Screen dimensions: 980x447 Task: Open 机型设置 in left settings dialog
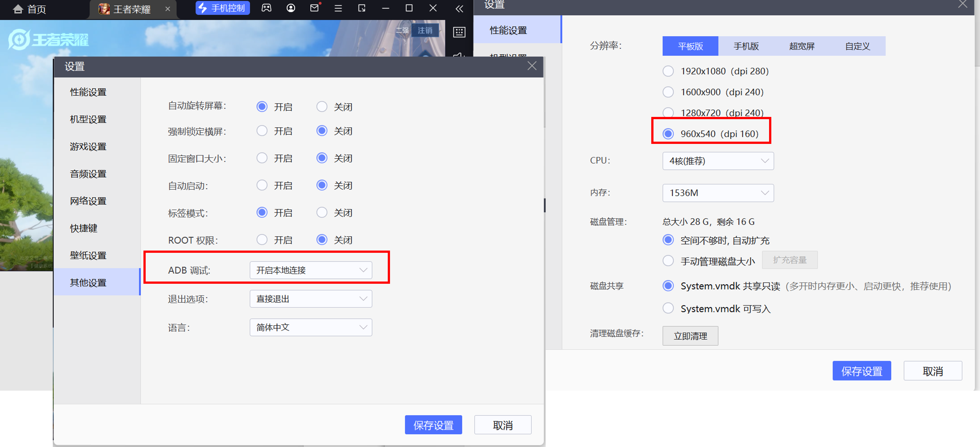88,119
